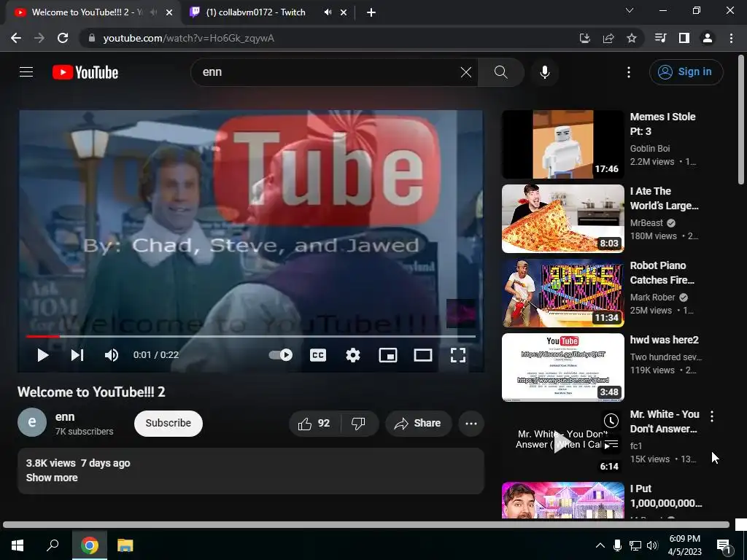This screenshot has width=747, height=560.
Task: Clear the search box with X
Action: (x=466, y=72)
